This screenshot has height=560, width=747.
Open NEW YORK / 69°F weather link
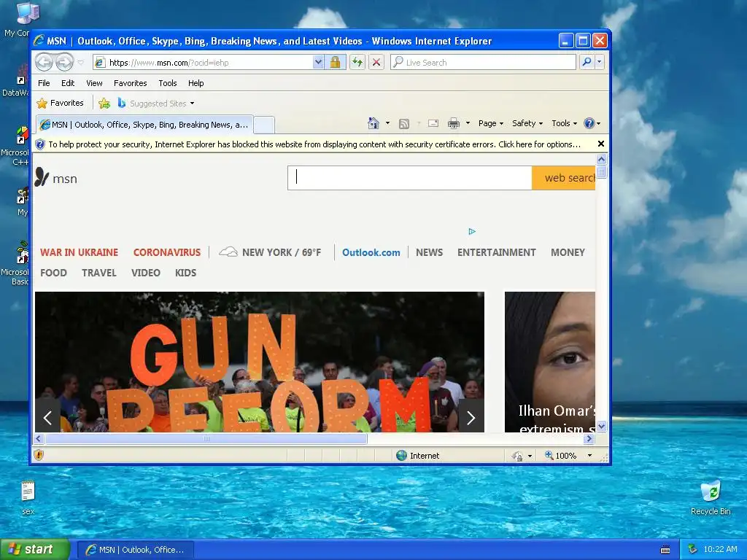270,252
